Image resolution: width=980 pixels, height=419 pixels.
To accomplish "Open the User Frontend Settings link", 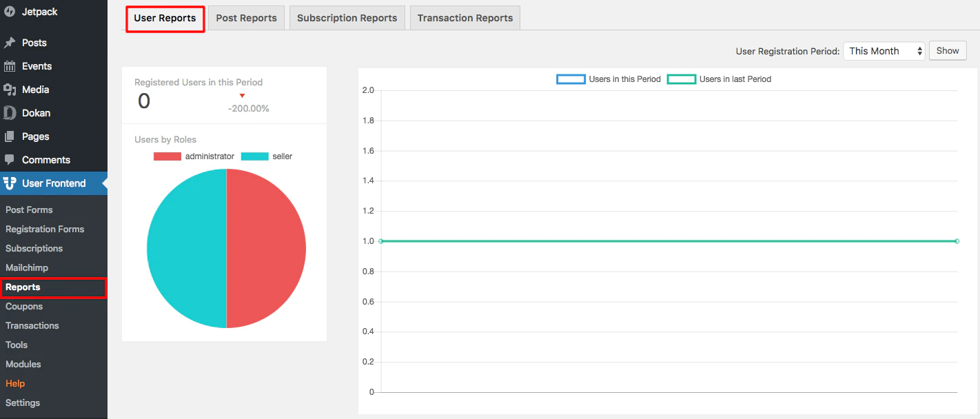I will [23, 402].
